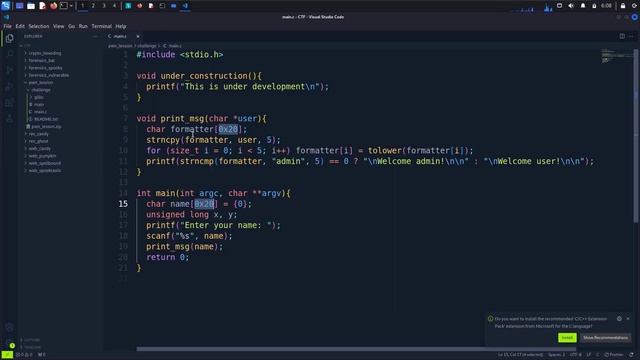This screenshot has height=360, width=640.
Task: Collapse the challenge folder
Action: 41,90
